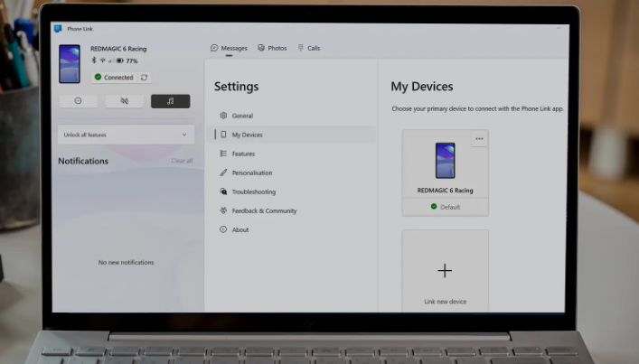Screen dimensions: 639x364
Task: Click the green Connected checkmark icon
Action: [98, 77]
